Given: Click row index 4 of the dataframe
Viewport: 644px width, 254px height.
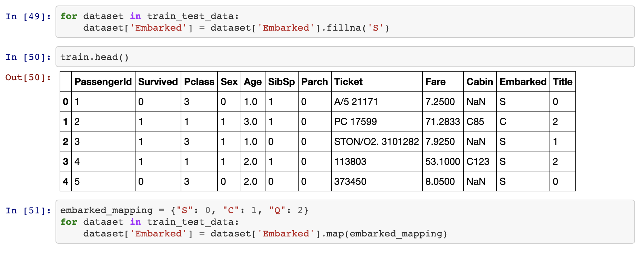Looking at the screenshot, I should [x=66, y=181].
